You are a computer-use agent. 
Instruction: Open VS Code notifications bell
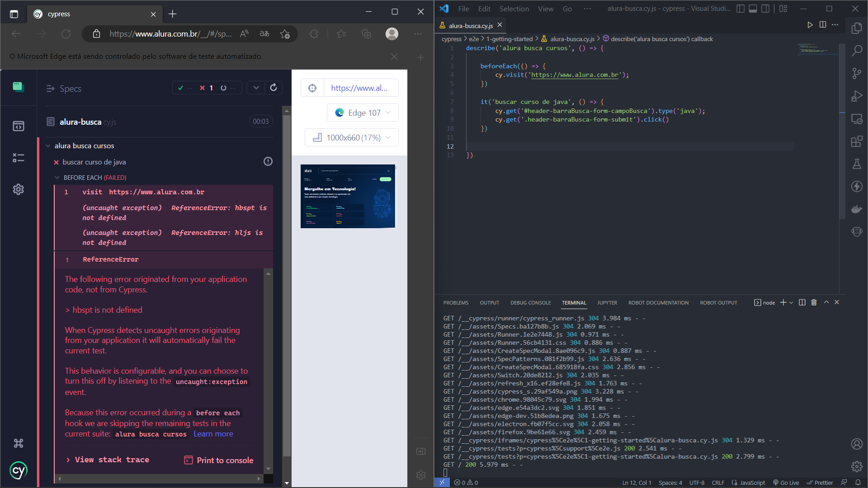858,483
